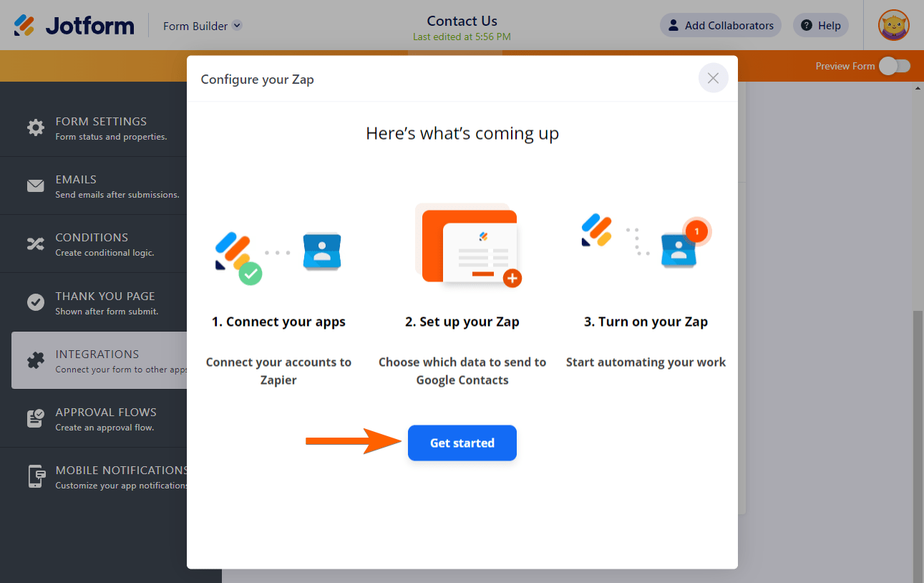Click the Add Collaborators button
This screenshot has height=583, width=924.
(720, 26)
